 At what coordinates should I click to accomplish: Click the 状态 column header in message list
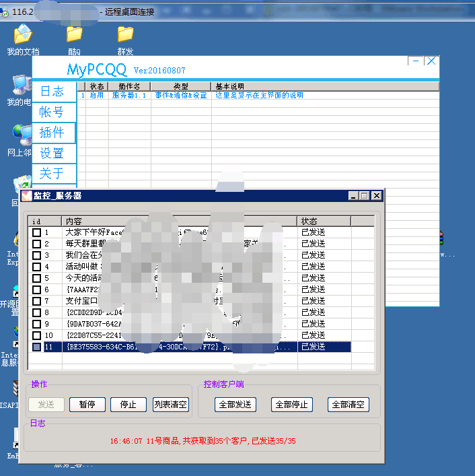(x=323, y=221)
